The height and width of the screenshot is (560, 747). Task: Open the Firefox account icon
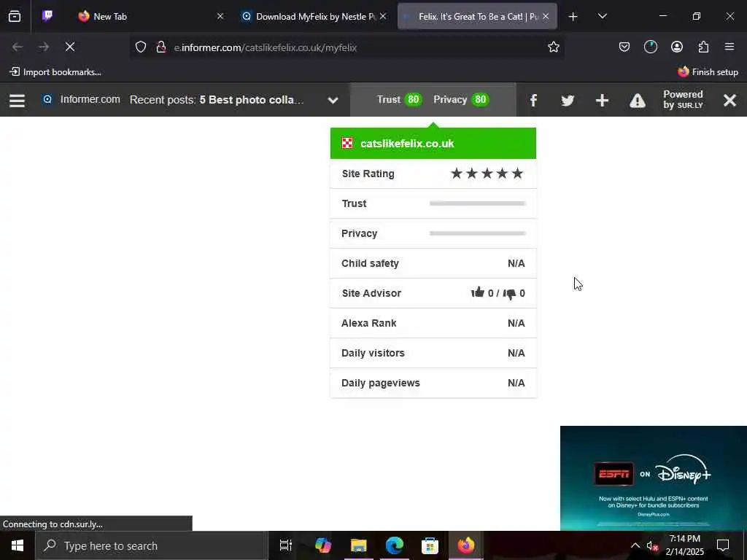(x=677, y=47)
